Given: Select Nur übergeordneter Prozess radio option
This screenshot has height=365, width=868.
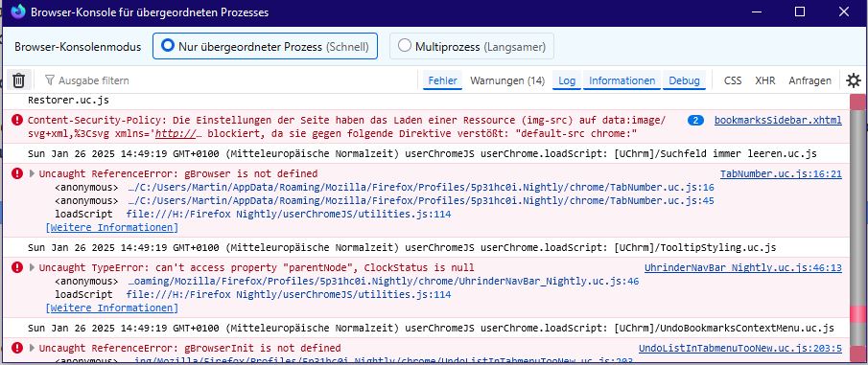Looking at the screenshot, I should (265, 46).
